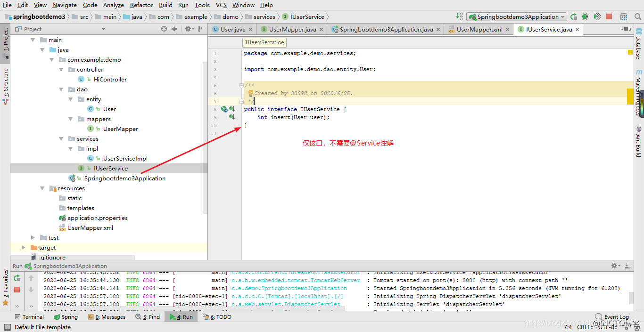Screen dimensions: 644x332
Task: Toggle the Structure side tool window
Action: (6, 86)
